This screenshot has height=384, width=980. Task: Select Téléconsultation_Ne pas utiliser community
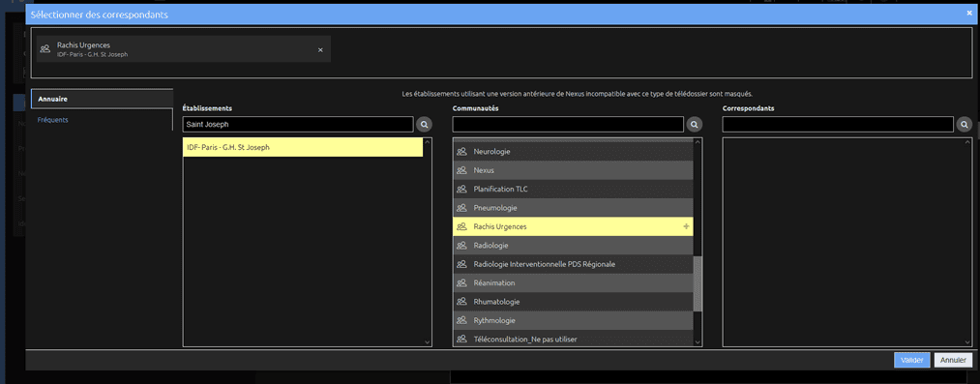pyautogui.click(x=573, y=339)
